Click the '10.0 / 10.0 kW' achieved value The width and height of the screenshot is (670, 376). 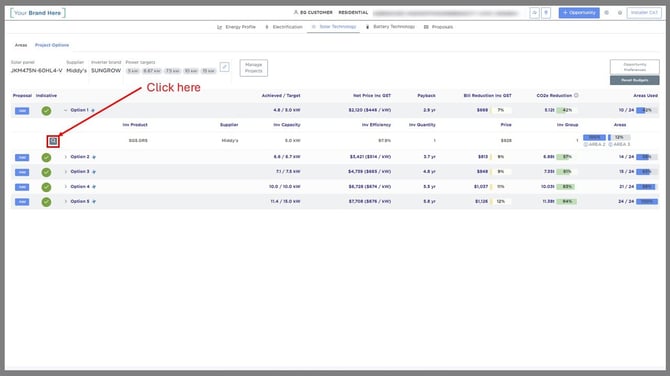[x=285, y=187]
